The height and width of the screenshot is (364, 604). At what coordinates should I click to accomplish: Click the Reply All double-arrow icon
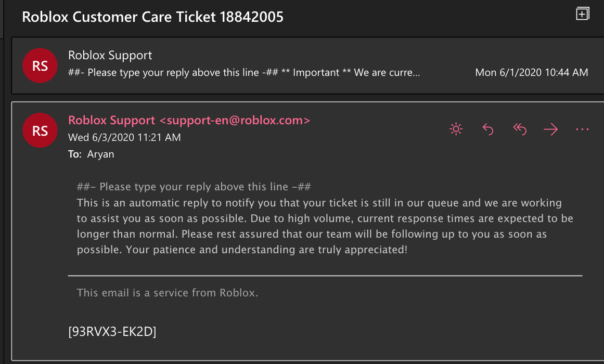pos(520,129)
